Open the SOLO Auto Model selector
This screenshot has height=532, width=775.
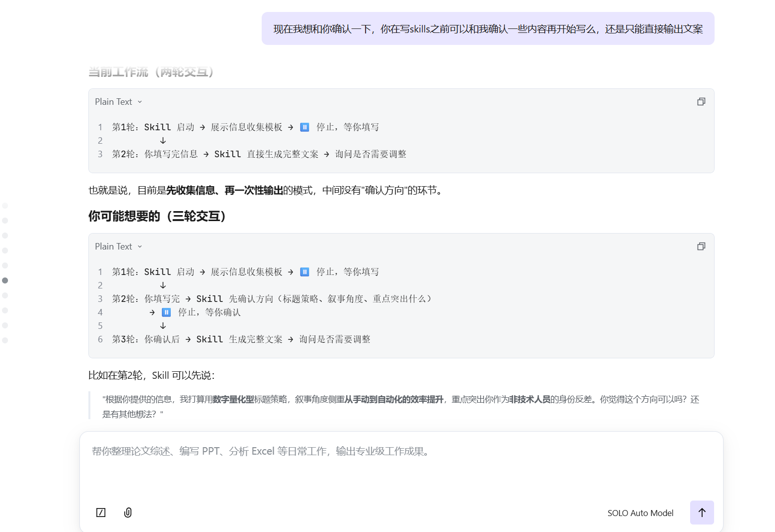pos(640,513)
